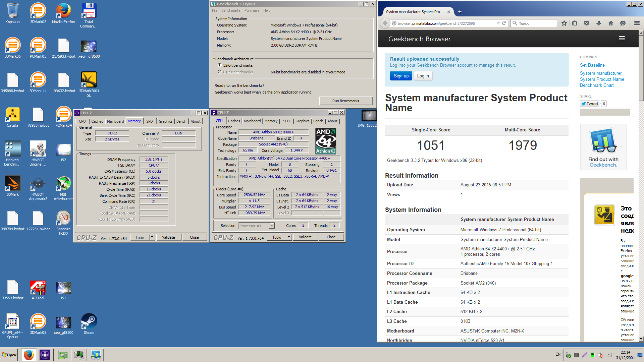Click the Tweet share button
The height and width of the screenshot is (362, 644).
point(590,104)
